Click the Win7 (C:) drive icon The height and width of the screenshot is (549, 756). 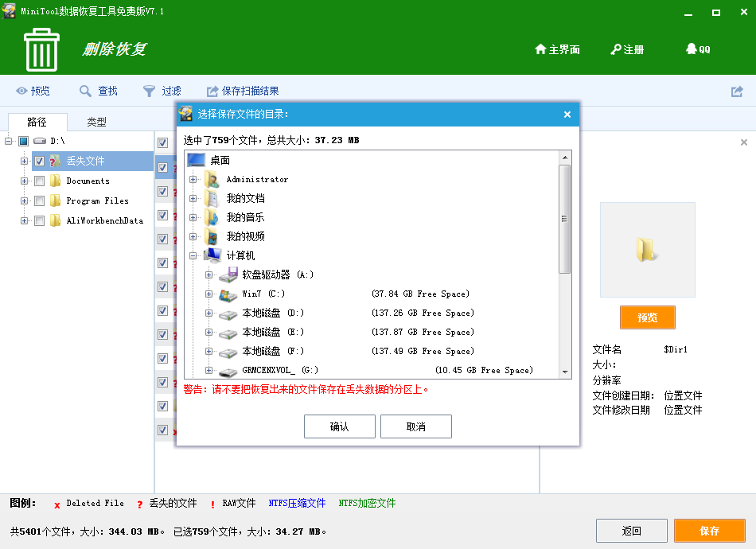tap(228, 294)
